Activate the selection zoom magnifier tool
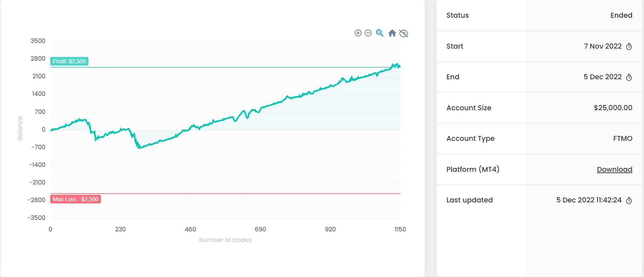644x277 pixels. (x=380, y=33)
